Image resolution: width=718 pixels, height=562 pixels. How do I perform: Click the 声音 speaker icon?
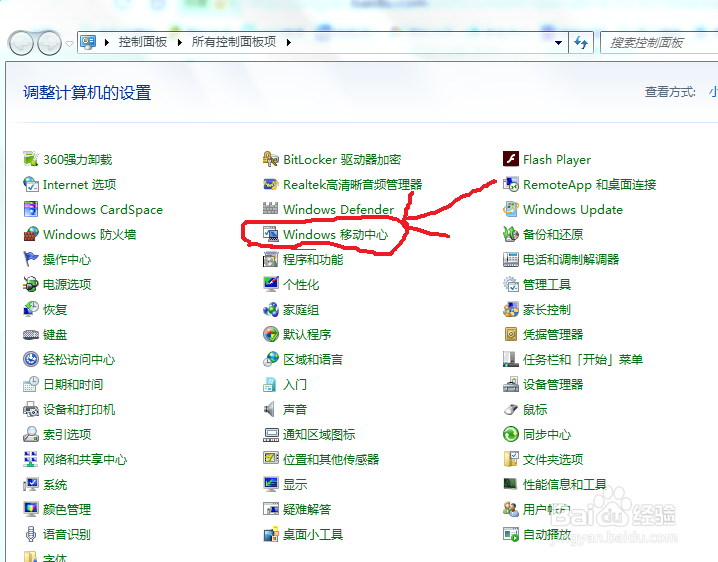[x=271, y=409]
